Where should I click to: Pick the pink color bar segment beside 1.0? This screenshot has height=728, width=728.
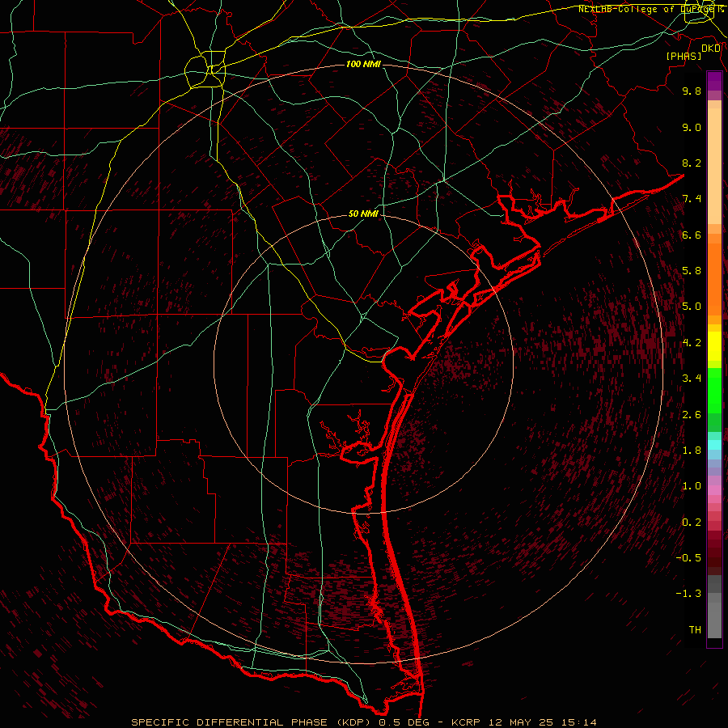(714, 490)
